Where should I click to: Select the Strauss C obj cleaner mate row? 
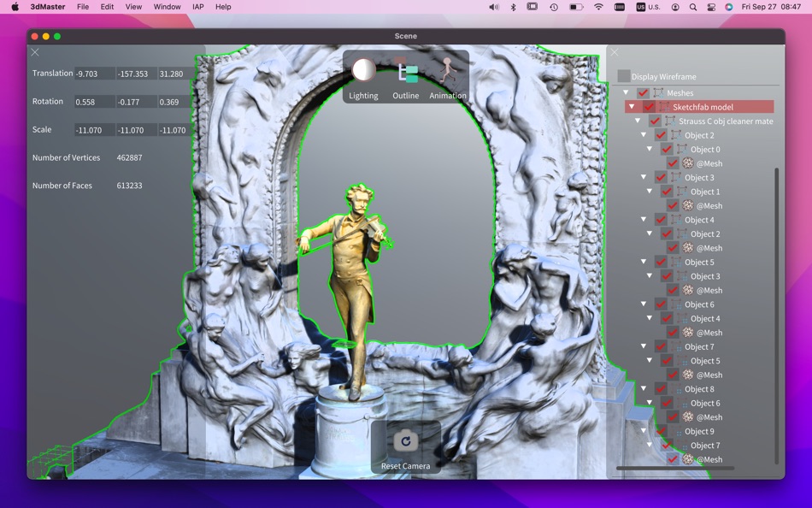pos(726,121)
